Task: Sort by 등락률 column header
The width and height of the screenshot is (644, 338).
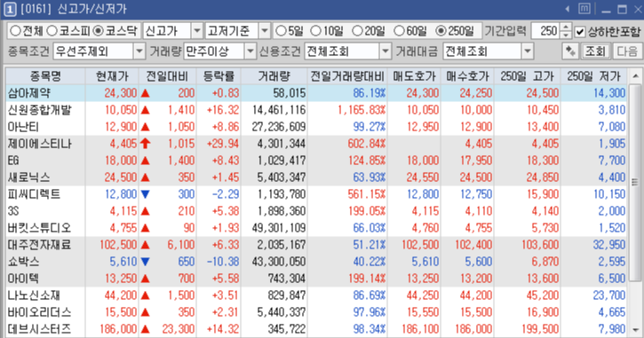Action: pyautogui.click(x=219, y=76)
